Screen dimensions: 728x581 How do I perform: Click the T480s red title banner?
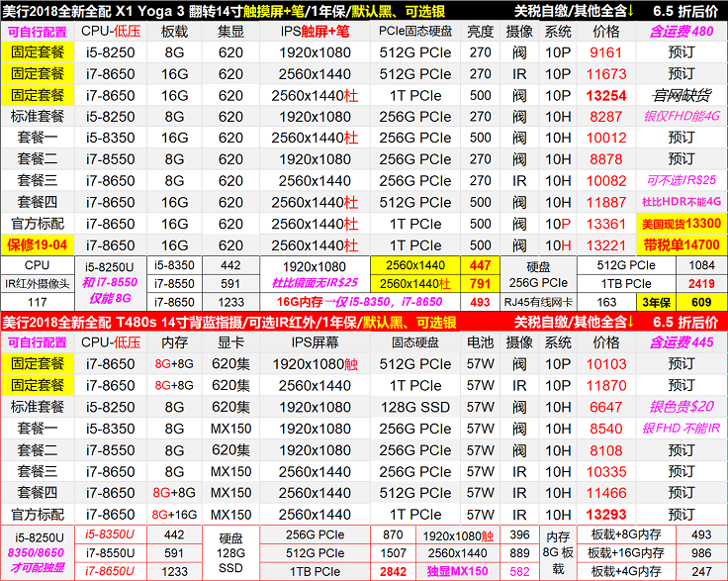(x=364, y=322)
